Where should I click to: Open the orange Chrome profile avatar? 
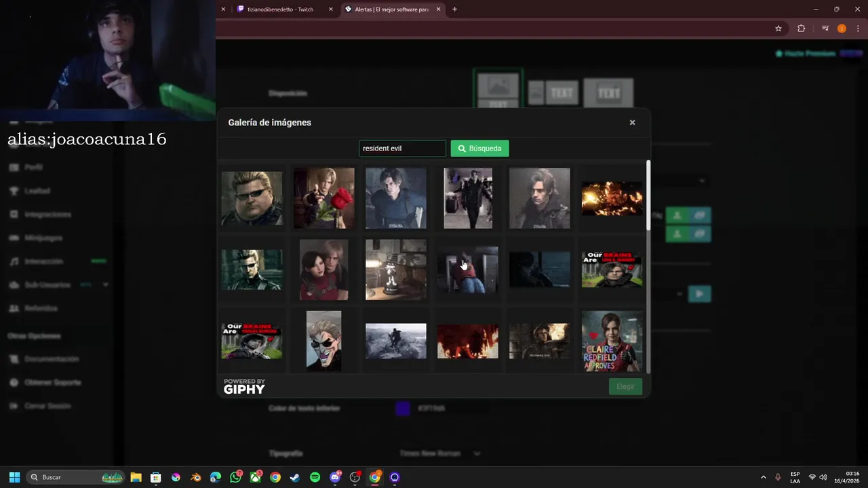pos(842,28)
